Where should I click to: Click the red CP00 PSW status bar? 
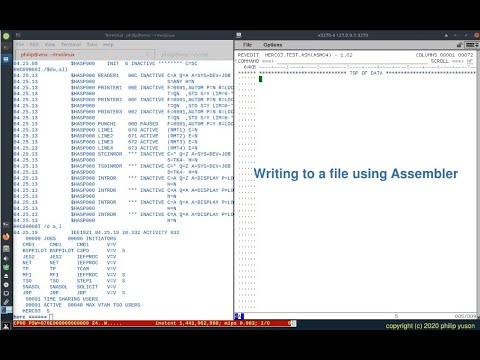(153, 323)
